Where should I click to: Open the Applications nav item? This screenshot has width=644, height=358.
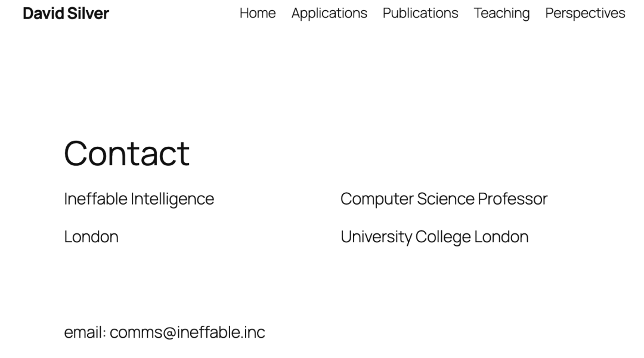point(329,13)
